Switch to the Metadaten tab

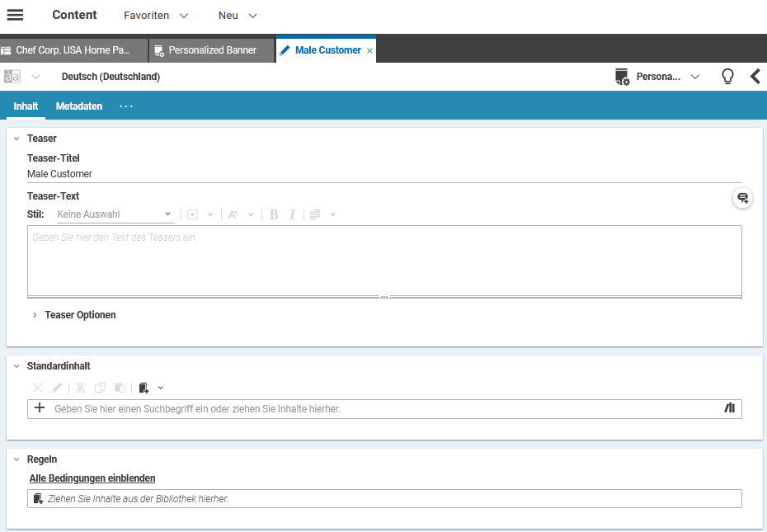(x=79, y=106)
